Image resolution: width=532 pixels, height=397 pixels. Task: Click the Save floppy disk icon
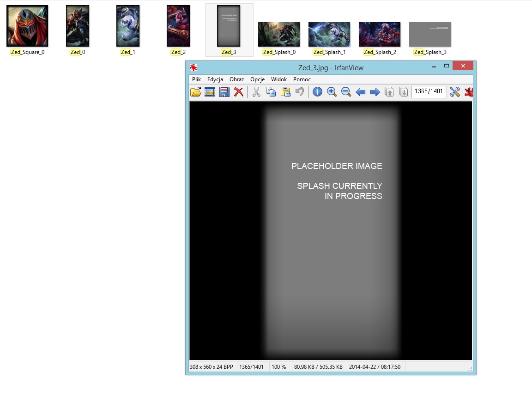pos(224,92)
